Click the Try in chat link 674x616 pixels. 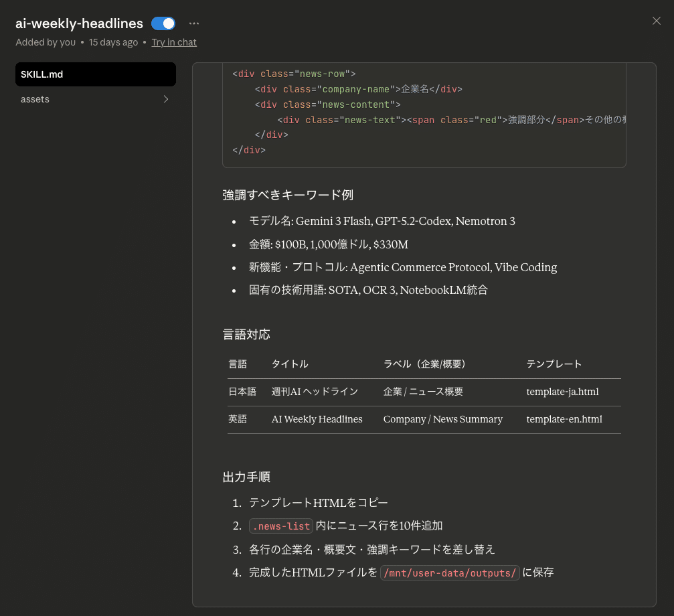click(x=174, y=42)
